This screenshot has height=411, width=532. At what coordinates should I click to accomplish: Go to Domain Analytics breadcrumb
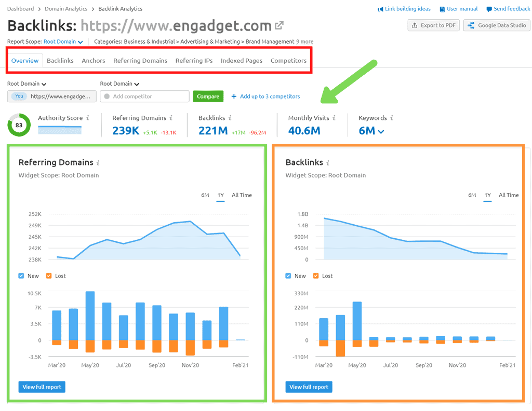point(66,9)
